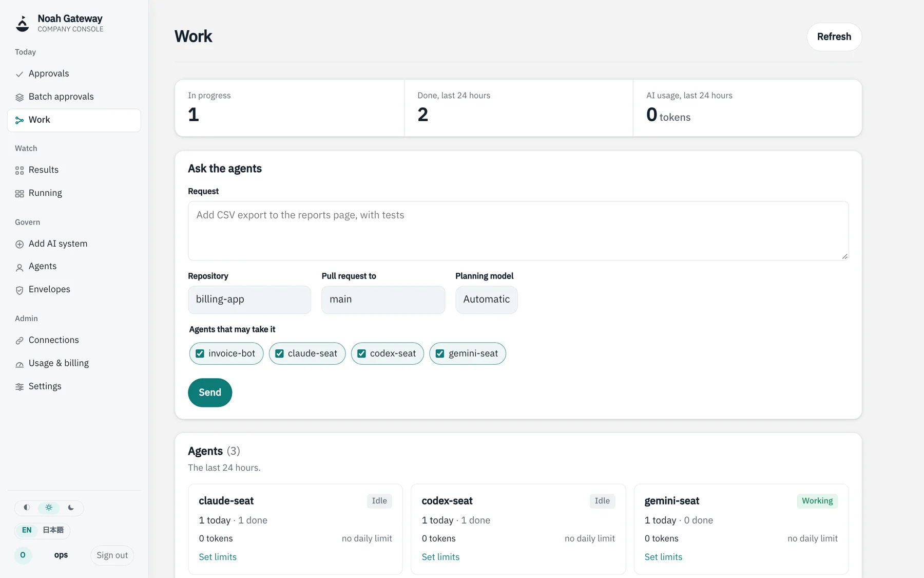Click Set limits for gemini-seat

(663, 557)
